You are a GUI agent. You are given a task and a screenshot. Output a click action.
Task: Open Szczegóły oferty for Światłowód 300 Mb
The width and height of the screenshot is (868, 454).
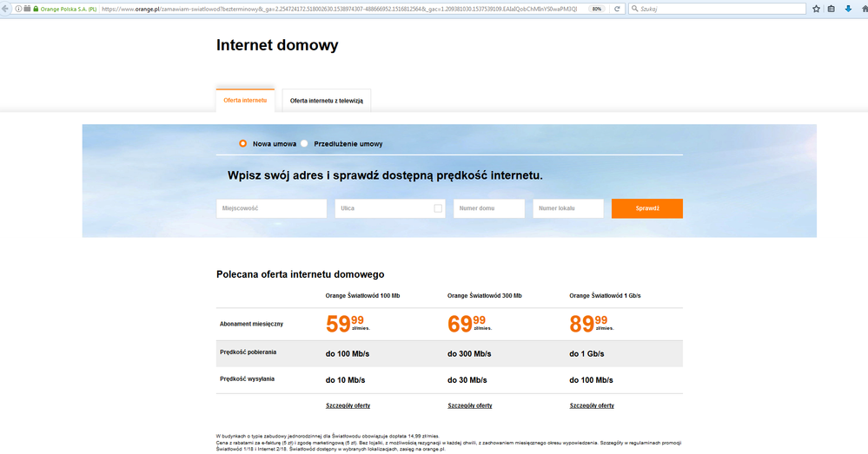click(469, 405)
